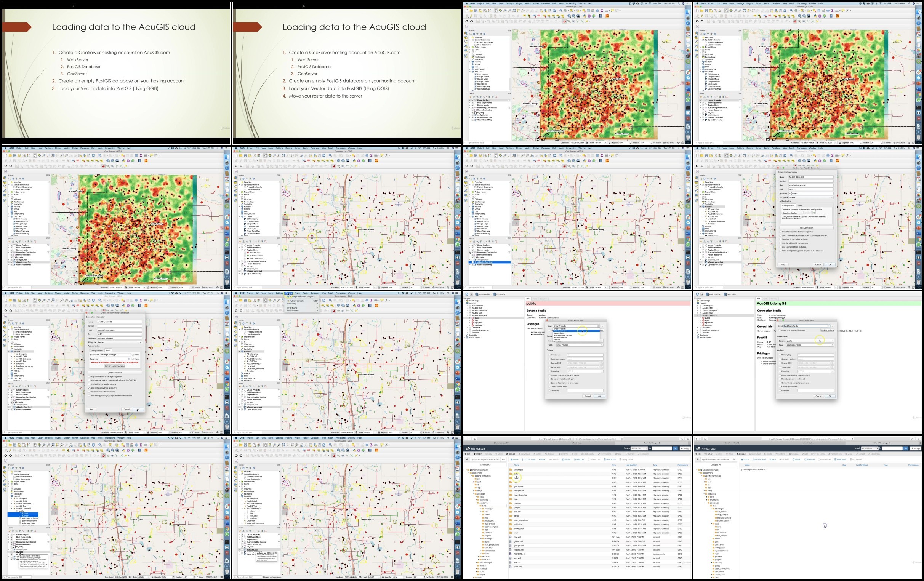The width and height of the screenshot is (924, 581).
Task: Click the User name input field
Action: click(x=115, y=355)
